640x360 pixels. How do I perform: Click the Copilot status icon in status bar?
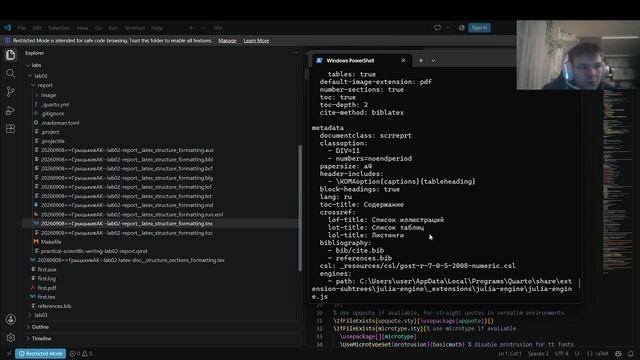[618, 353]
